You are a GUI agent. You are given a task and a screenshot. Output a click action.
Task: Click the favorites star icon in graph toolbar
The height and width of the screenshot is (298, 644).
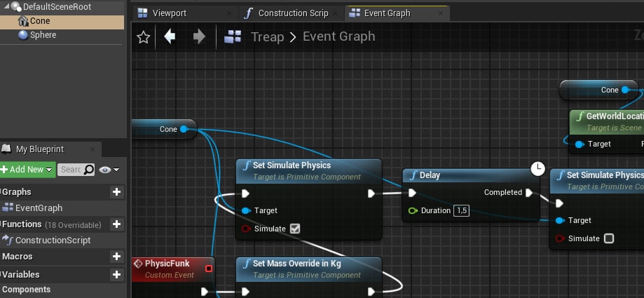(144, 37)
